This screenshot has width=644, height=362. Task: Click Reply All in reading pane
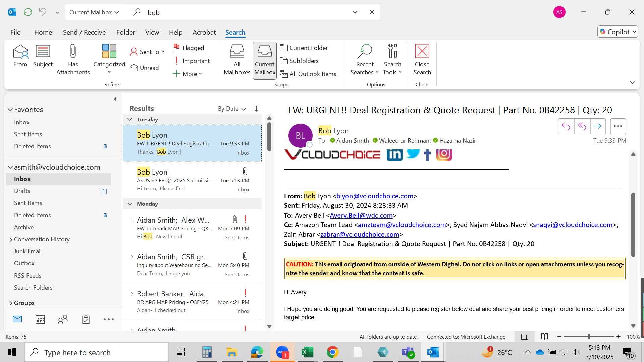[x=582, y=126]
